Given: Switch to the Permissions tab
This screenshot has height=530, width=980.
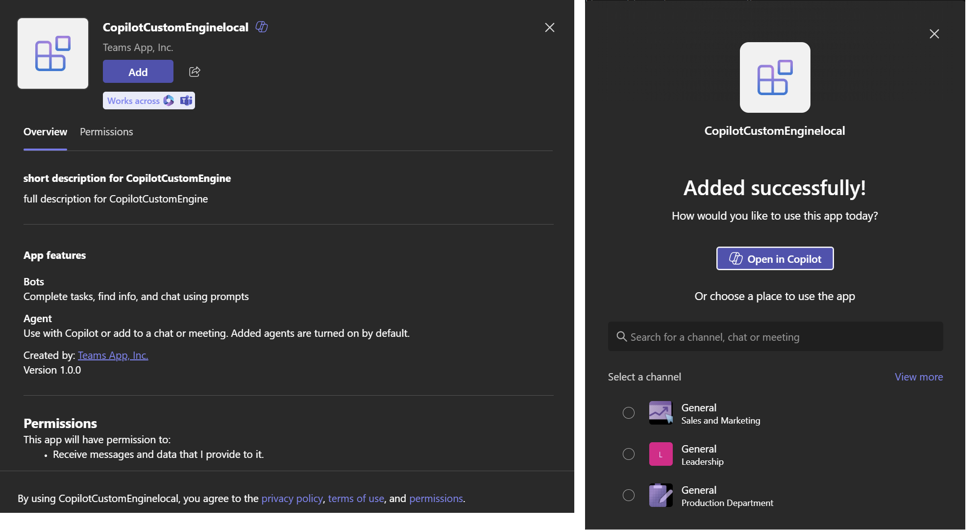Looking at the screenshot, I should point(106,132).
